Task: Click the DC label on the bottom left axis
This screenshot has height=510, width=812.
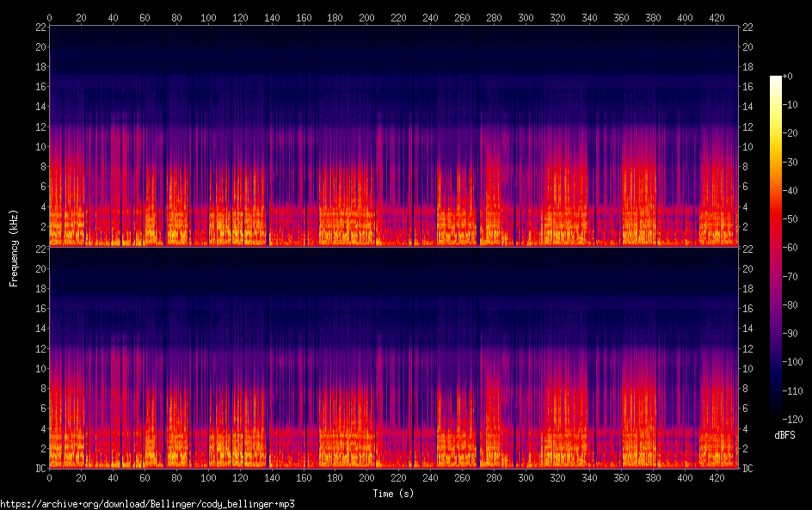Action: (x=39, y=468)
